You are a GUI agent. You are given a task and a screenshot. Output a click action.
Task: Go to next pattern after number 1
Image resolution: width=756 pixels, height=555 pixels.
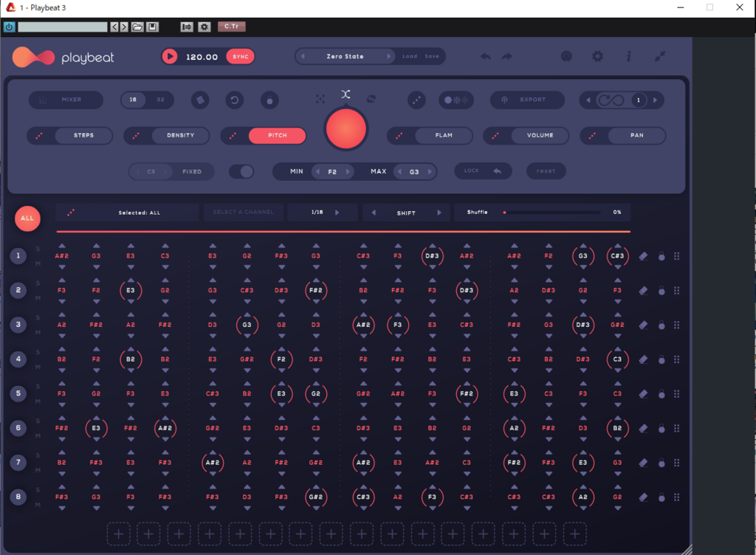pos(655,100)
